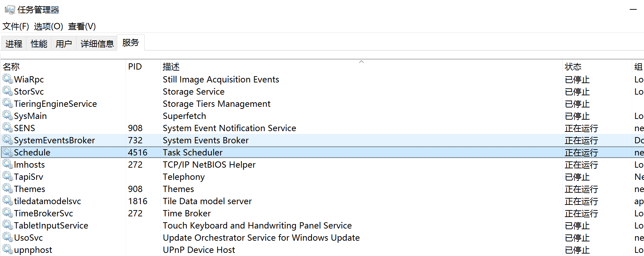
Task: Sort services by the 名称 column header
Action: tap(63, 66)
